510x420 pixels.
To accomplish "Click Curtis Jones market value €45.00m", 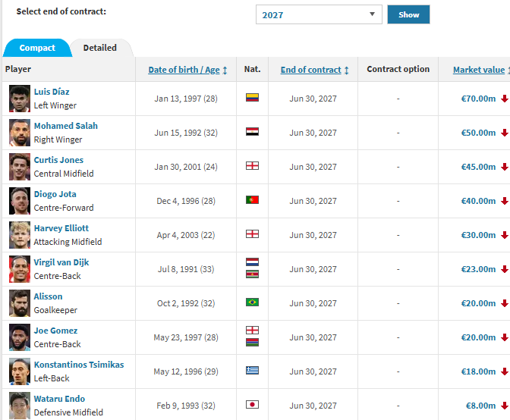I will tap(478, 167).
